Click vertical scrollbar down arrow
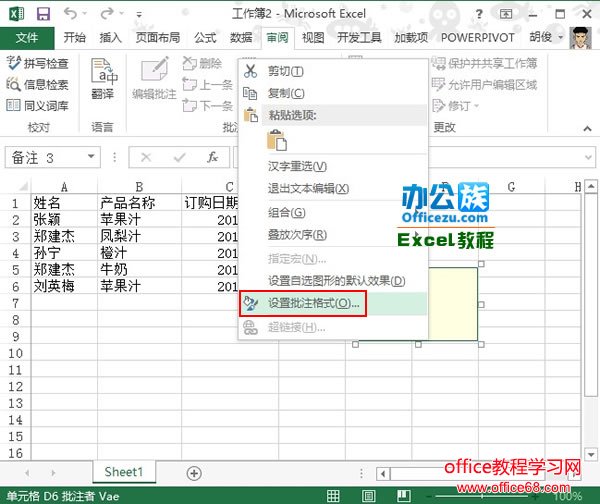 click(591, 455)
